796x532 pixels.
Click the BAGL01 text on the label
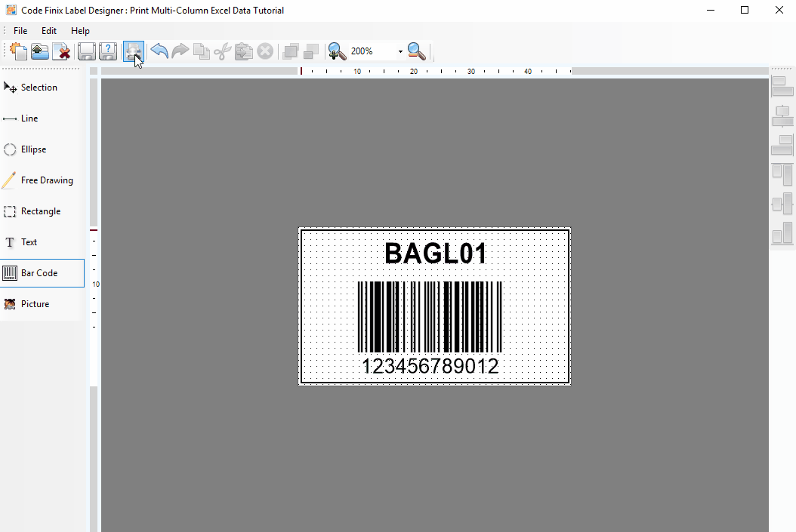click(x=436, y=254)
